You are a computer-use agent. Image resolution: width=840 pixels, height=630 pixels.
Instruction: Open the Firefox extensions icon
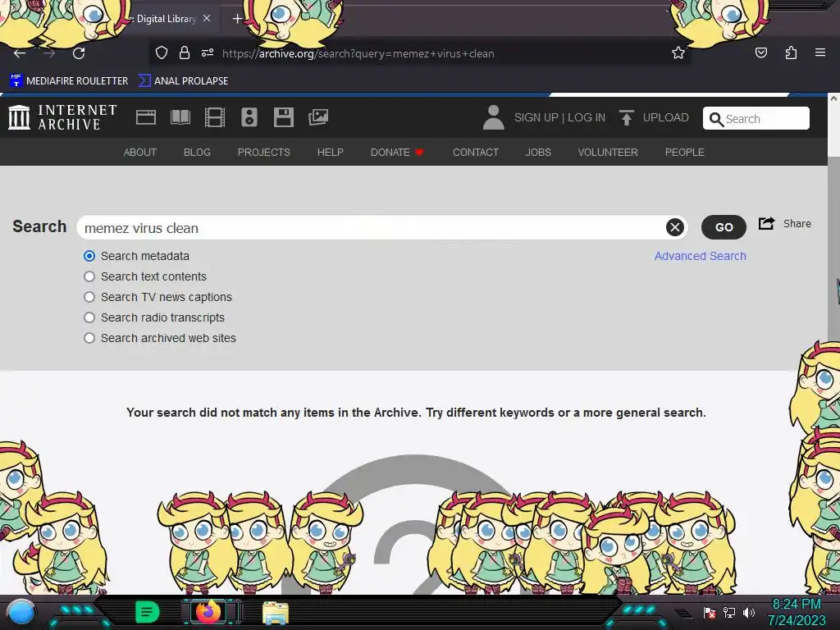791,53
